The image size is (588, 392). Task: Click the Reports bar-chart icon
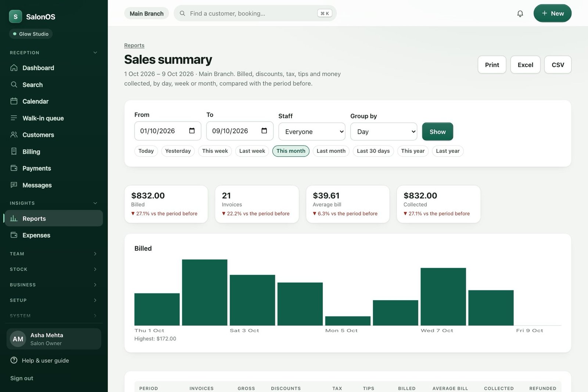14,218
